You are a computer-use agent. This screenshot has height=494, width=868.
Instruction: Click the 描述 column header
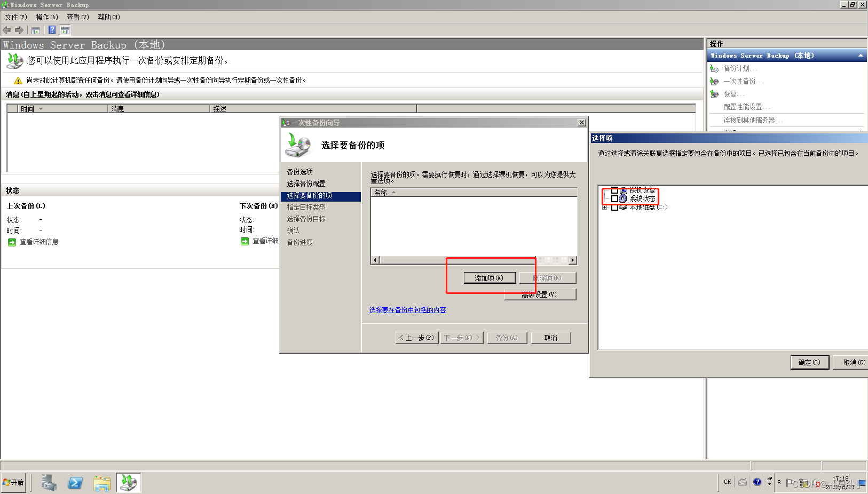[x=313, y=109]
